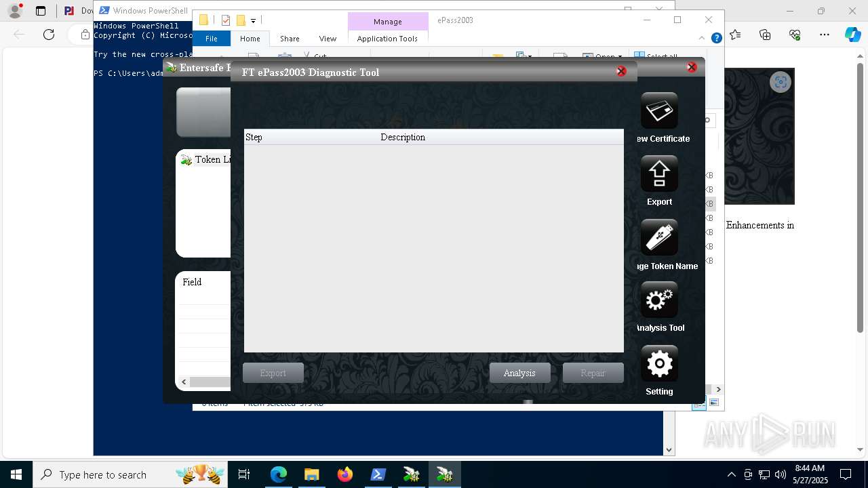Image resolution: width=868 pixels, height=488 pixels.
Task: Select the Share ribbon tab
Action: click(290, 39)
